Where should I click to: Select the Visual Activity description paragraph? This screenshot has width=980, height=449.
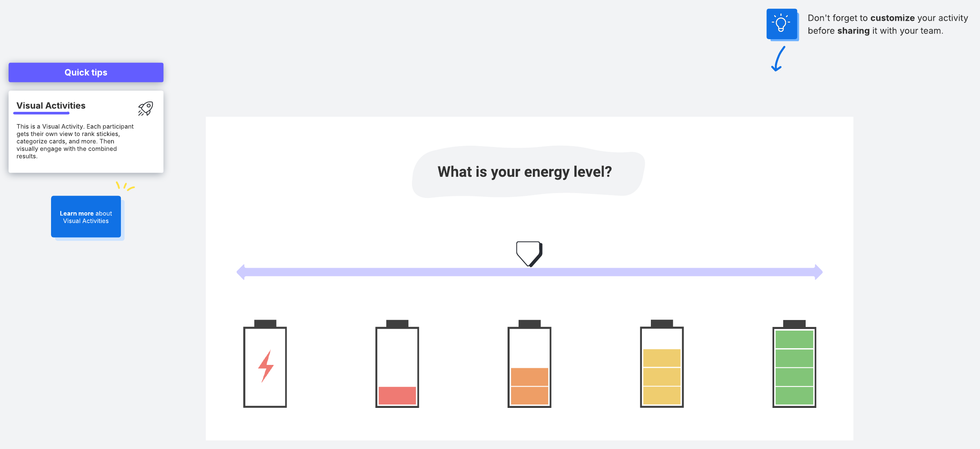pos(75,141)
